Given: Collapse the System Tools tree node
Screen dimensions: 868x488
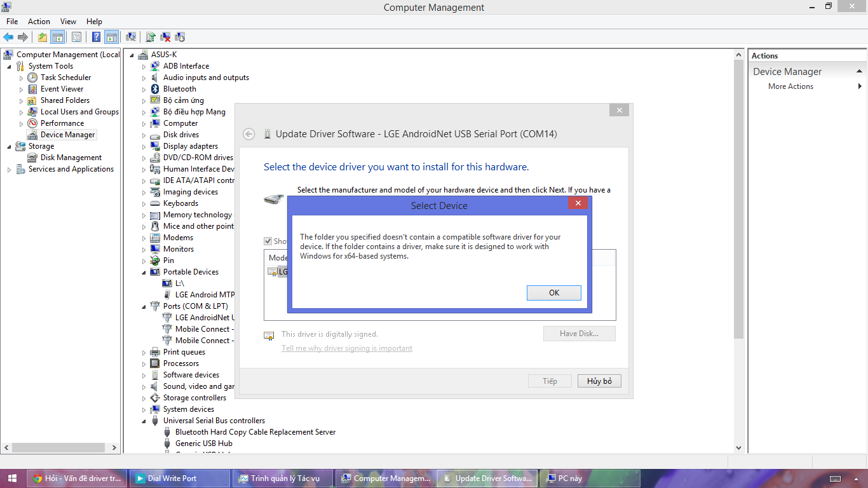Looking at the screenshot, I should coord(9,66).
